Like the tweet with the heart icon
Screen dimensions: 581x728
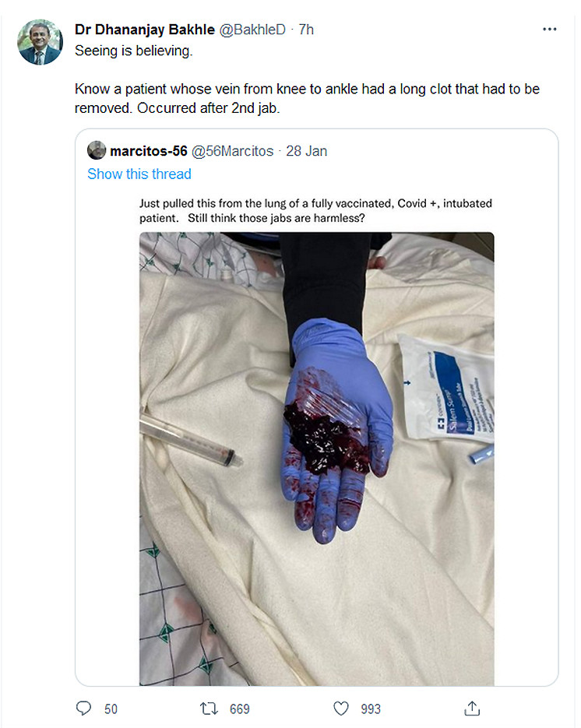click(341, 708)
